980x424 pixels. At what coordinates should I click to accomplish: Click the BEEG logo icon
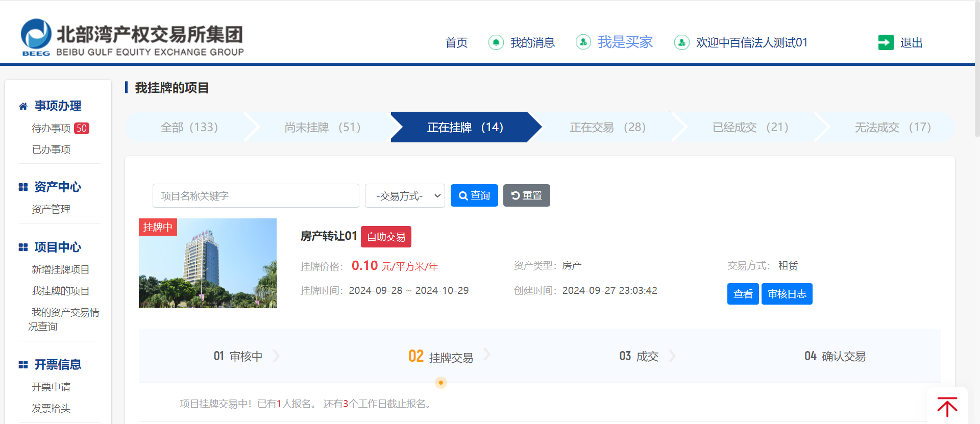pyautogui.click(x=36, y=37)
